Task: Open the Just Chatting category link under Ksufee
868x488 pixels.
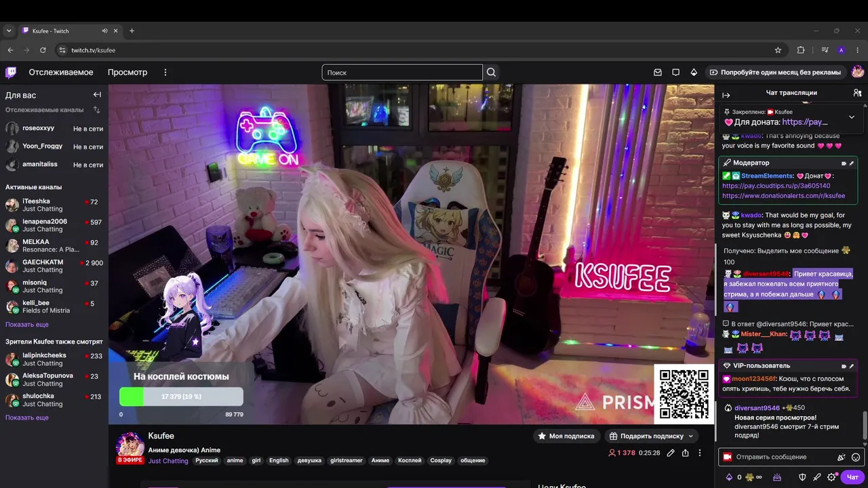Action: [x=168, y=461]
